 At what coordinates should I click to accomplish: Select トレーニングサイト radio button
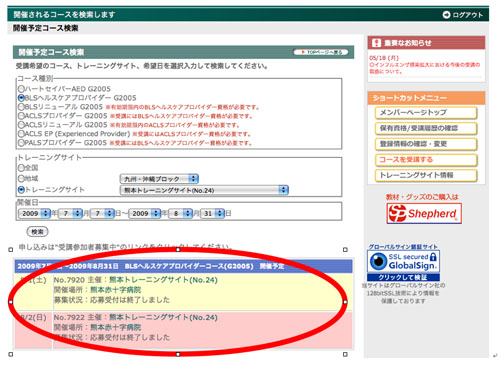click(x=21, y=189)
